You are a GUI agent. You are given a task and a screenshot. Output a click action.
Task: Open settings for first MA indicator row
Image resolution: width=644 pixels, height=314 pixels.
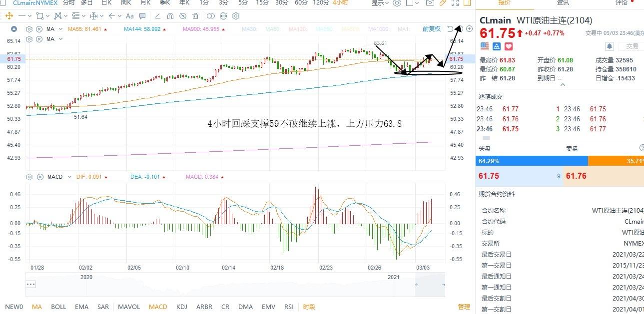[x=29, y=29]
